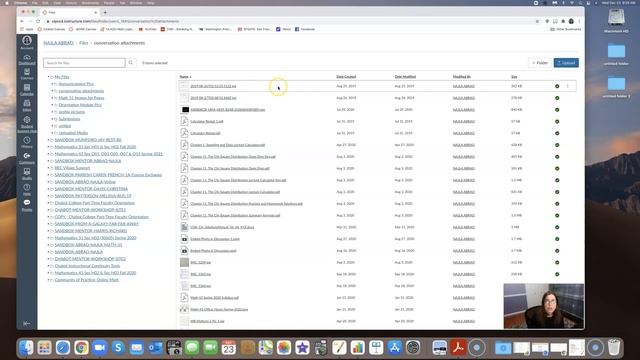This screenshot has width=640, height=360.
Task: Collapse the My Files tree arrow
Action: [x=48, y=77]
